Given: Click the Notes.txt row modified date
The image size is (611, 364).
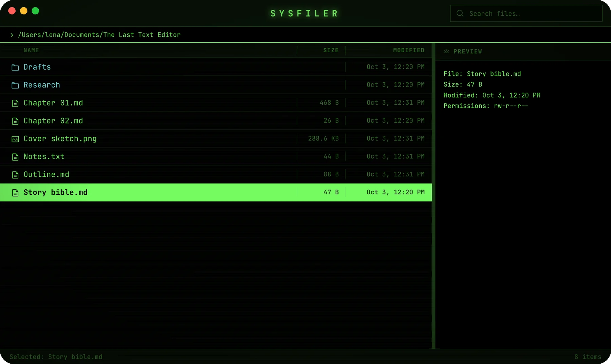Looking at the screenshot, I should [395, 156].
